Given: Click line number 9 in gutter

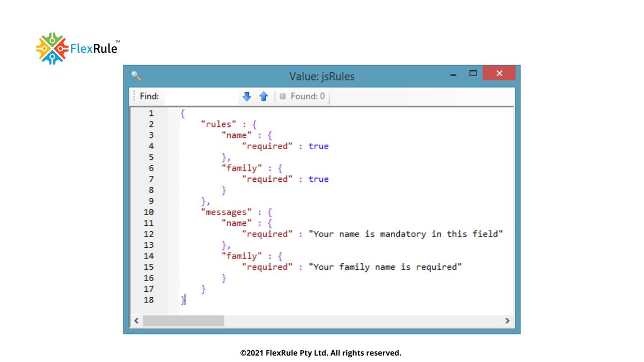Looking at the screenshot, I should coord(151,201).
